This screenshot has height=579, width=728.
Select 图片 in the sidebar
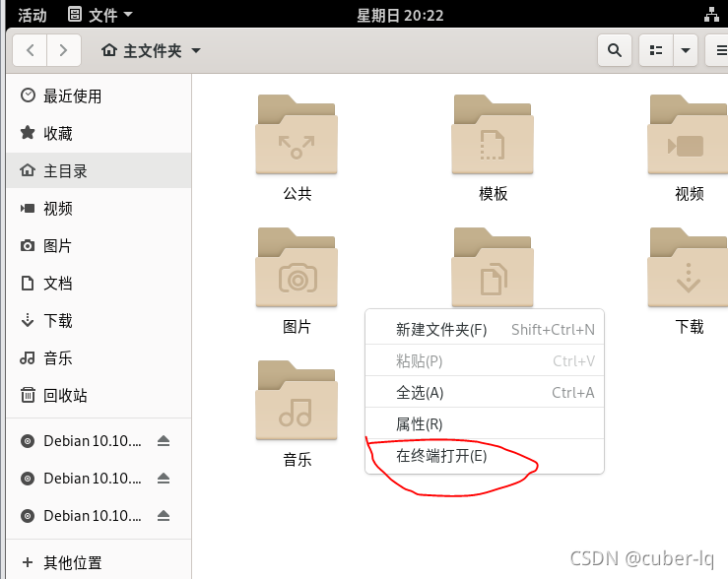(x=99, y=246)
